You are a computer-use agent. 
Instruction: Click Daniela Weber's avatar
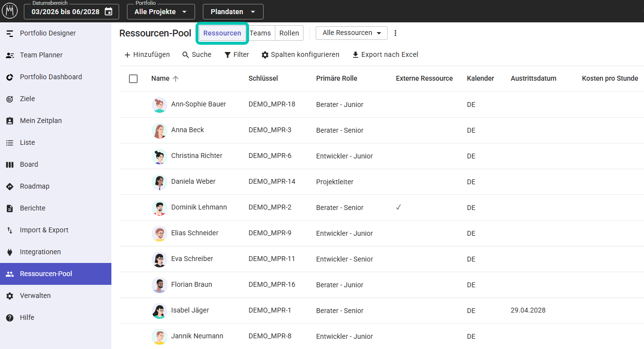[160, 182]
